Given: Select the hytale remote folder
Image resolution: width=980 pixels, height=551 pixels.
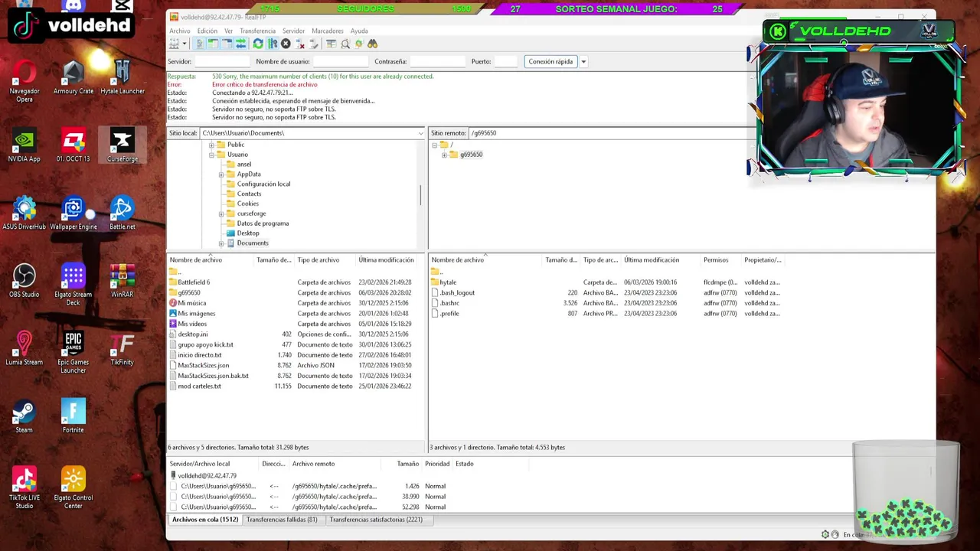Looking at the screenshot, I should click(448, 282).
